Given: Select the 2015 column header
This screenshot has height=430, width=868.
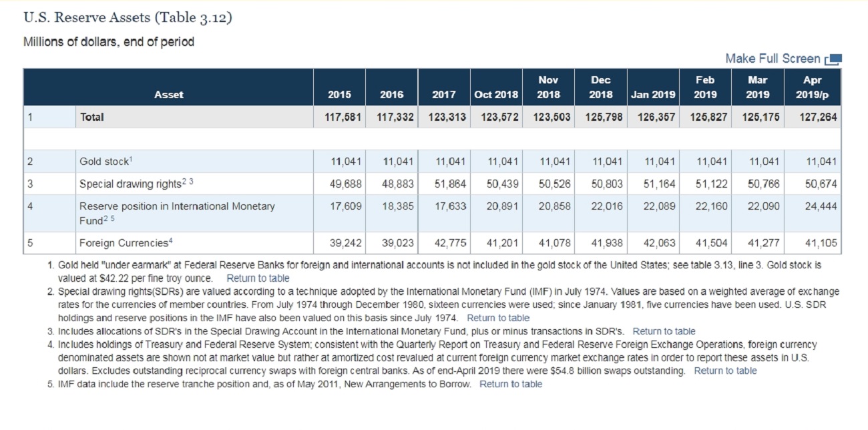Looking at the screenshot, I should click(x=340, y=95).
